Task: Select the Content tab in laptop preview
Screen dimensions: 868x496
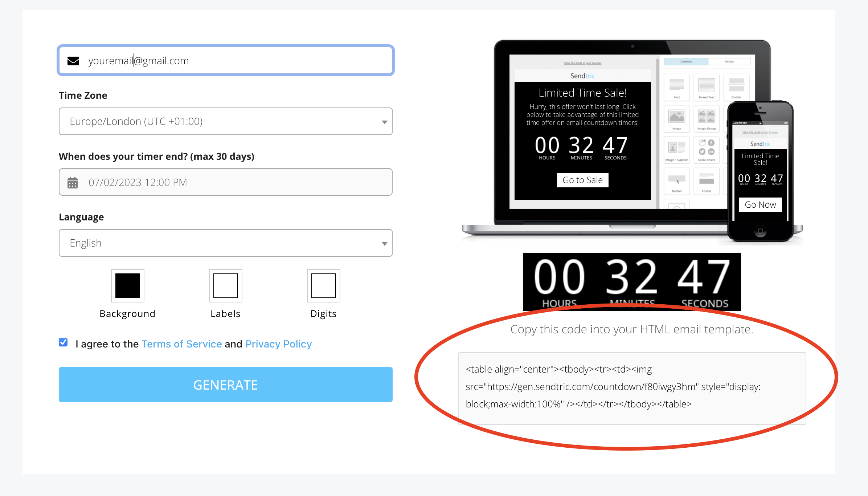Action: pyautogui.click(x=686, y=62)
